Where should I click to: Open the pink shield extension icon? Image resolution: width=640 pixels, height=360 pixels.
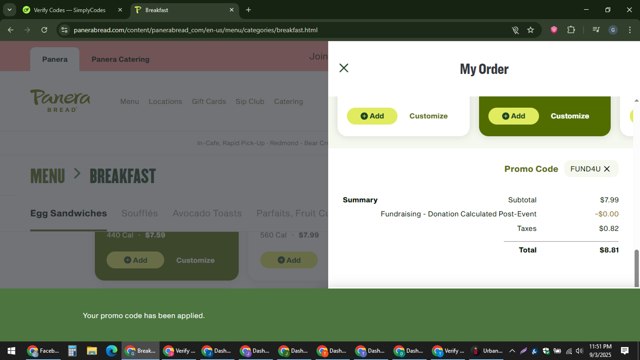tap(554, 30)
